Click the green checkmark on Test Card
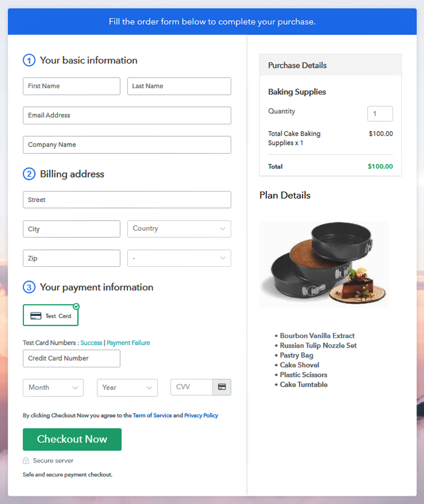Screen dimensions: 424x504 pyautogui.click(x=76, y=307)
